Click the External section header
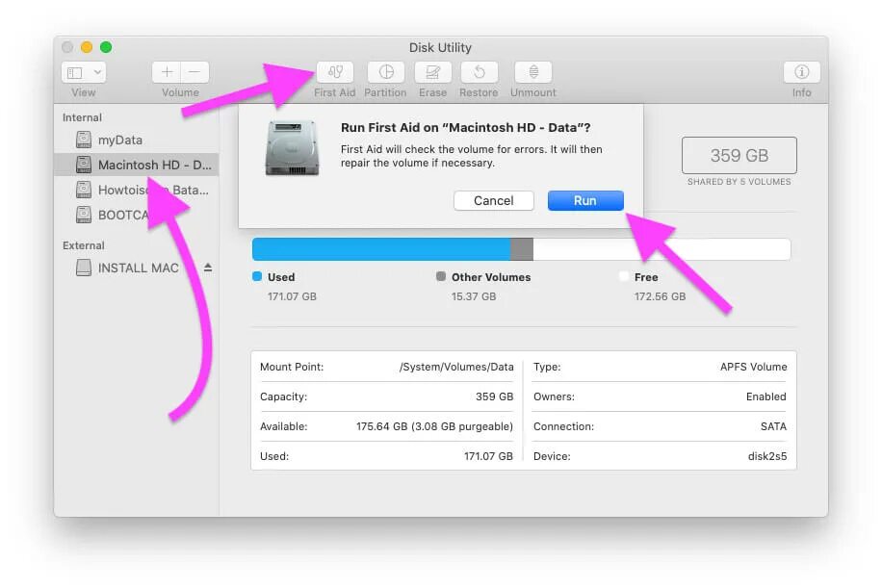This screenshot has height=588, width=882. click(83, 245)
